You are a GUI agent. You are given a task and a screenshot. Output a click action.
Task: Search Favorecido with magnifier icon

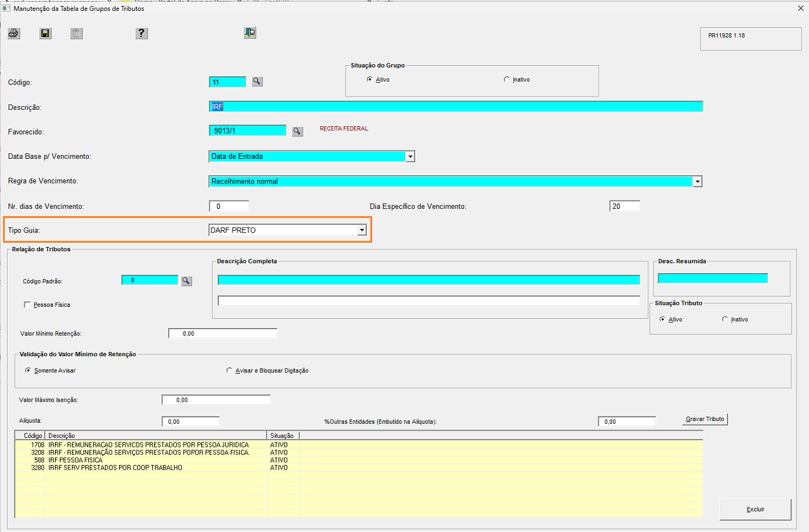click(297, 131)
